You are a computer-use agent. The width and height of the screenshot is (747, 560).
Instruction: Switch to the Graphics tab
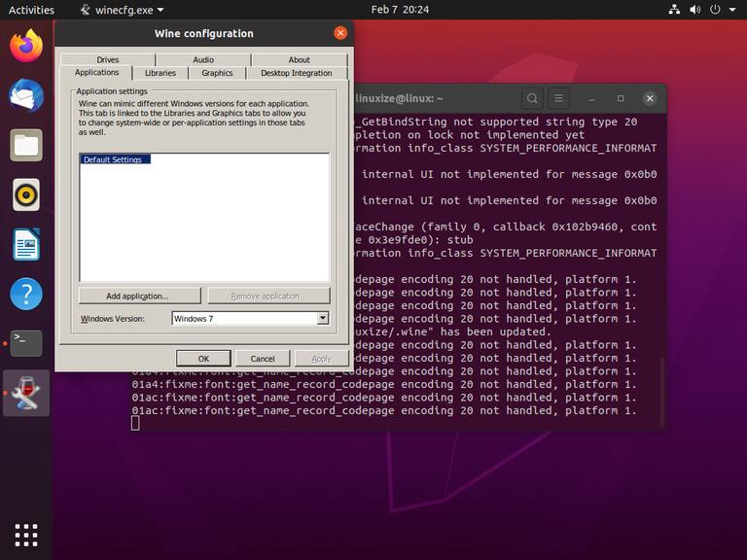[x=217, y=73]
